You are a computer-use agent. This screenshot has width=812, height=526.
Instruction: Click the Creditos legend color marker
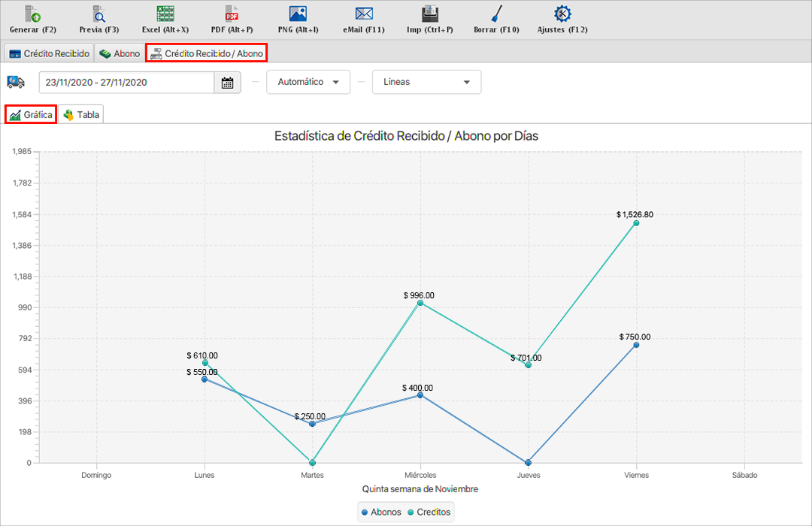coord(411,512)
